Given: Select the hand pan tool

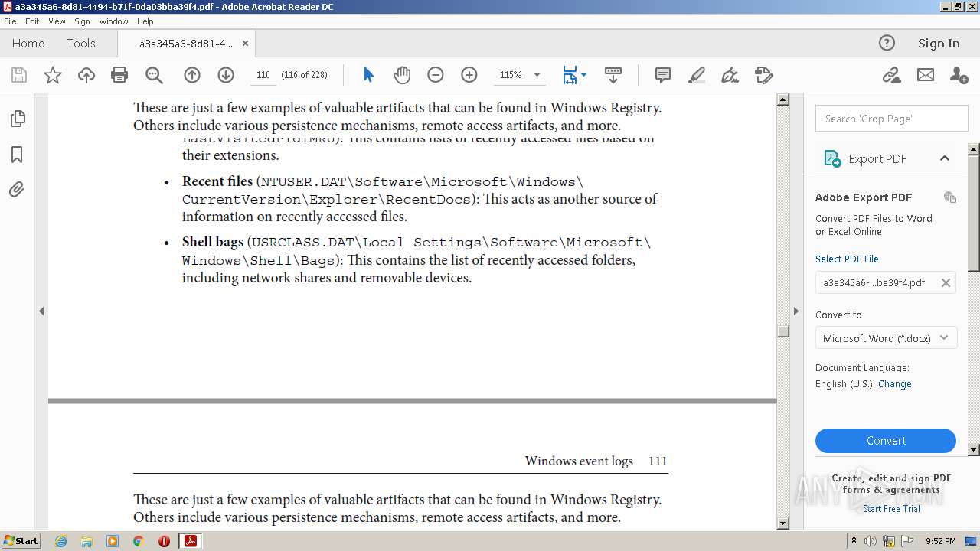Looking at the screenshot, I should (402, 75).
